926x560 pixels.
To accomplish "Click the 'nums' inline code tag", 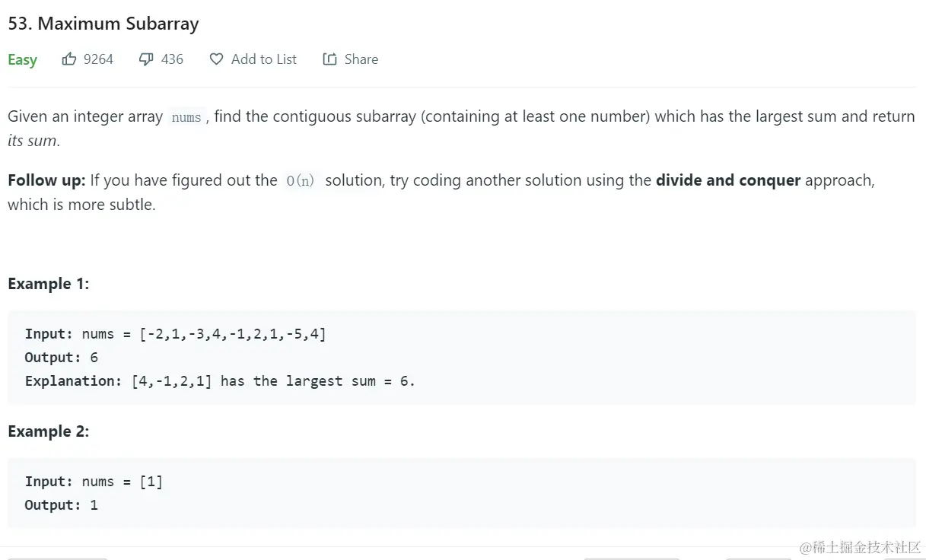I will point(186,117).
